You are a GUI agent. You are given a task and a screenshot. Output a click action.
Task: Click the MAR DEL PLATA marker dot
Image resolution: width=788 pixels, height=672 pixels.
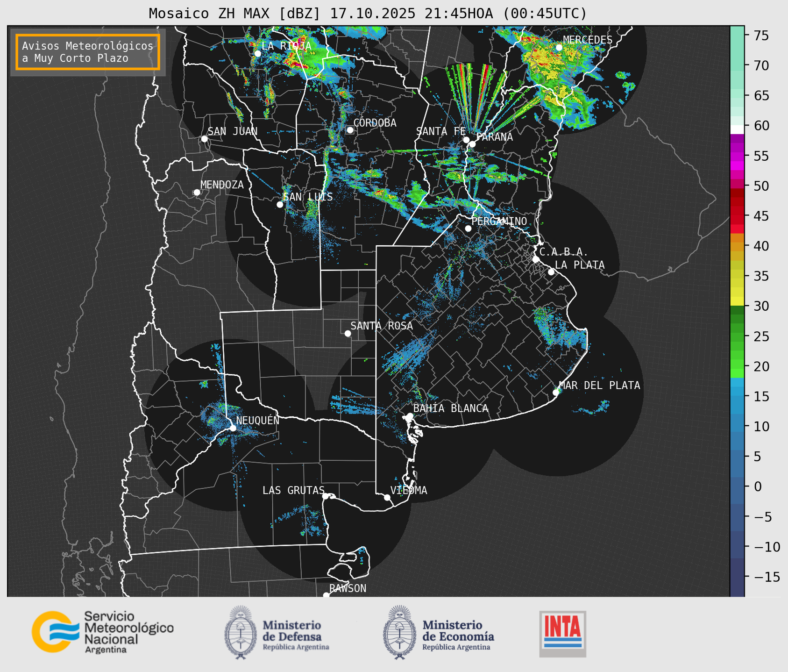point(556,393)
